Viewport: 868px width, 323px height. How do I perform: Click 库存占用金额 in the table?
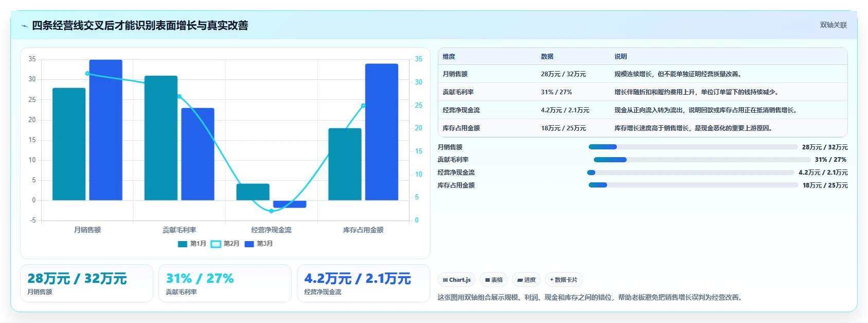(461, 128)
